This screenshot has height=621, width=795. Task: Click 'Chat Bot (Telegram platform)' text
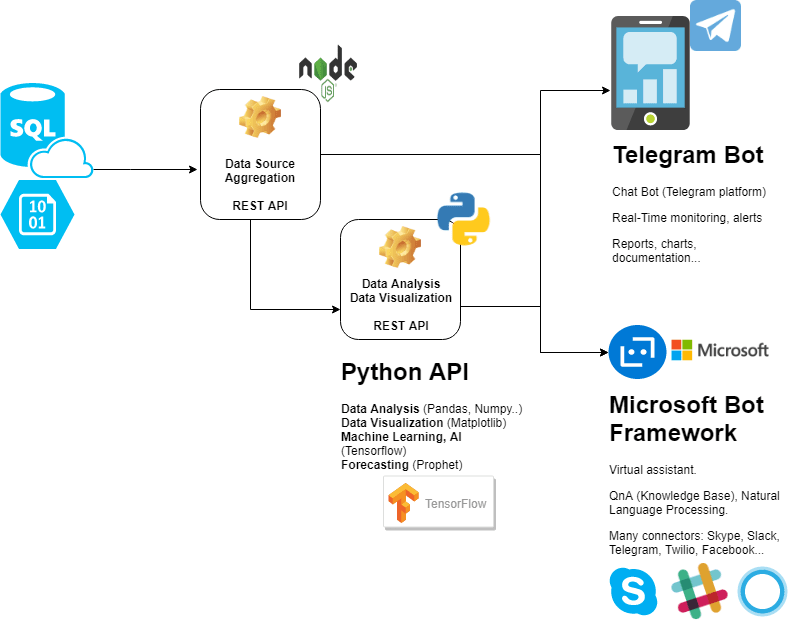[x=689, y=192]
